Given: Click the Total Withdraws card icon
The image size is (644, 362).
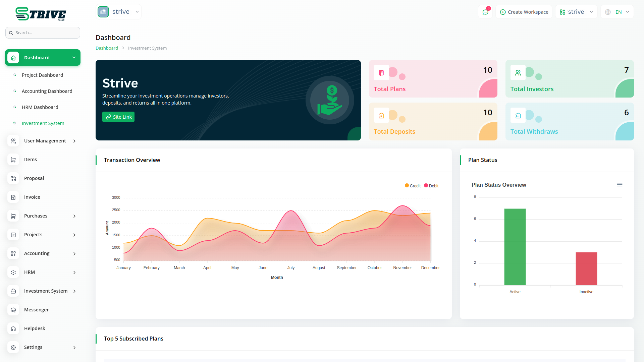Looking at the screenshot, I should click(x=518, y=116).
